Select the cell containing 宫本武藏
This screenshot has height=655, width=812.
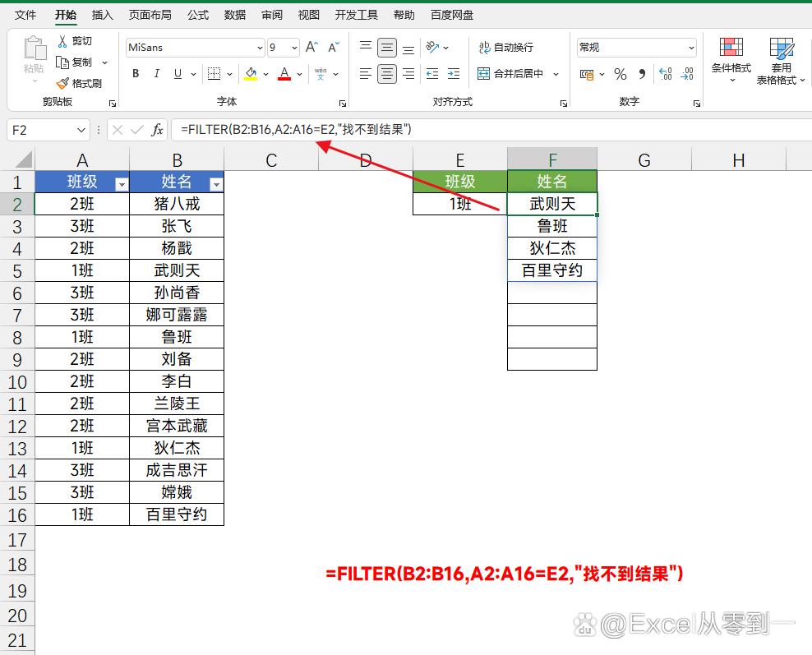tap(177, 426)
